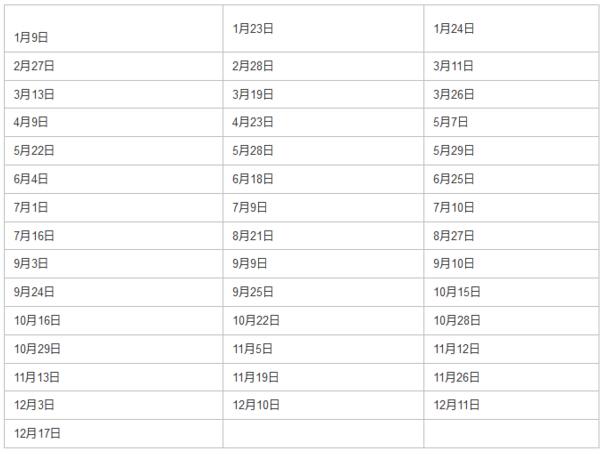Screen dimensions: 603x454
Task: Select the 5月7日 date entry
Action: tap(451, 122)
